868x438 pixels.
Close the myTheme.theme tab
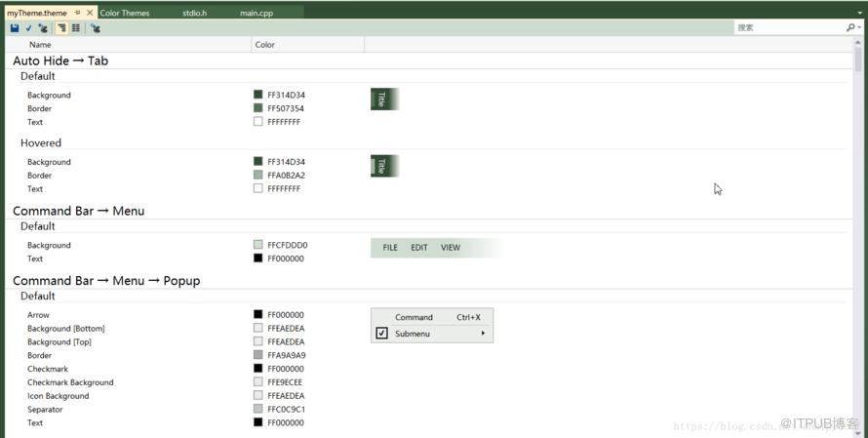(90, 12)
